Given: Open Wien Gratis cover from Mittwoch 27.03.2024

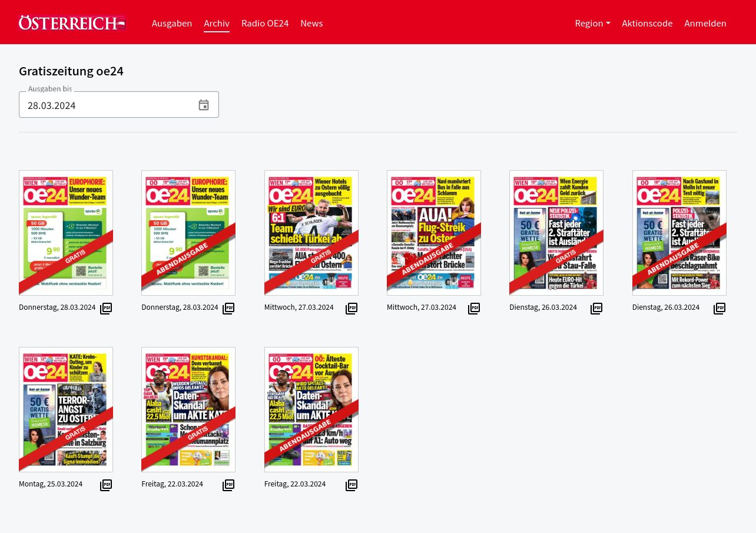Looking at the screenshot, I should point(311,233).
